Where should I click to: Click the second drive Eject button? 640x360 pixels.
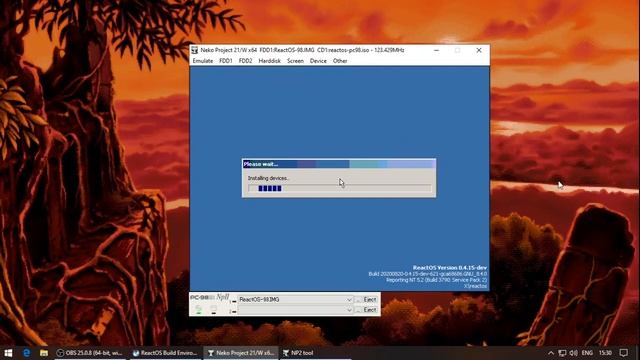370,310
